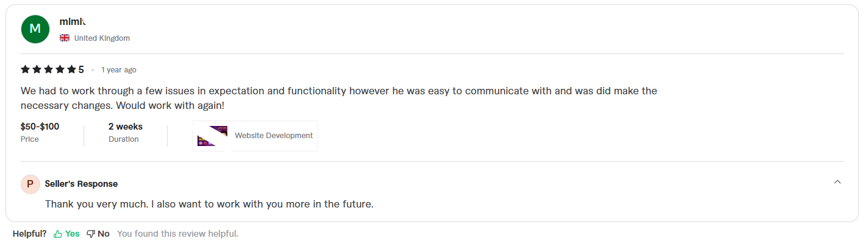Open the reviewer's username link
Screen dimensions: 868x244
[72, 22]
